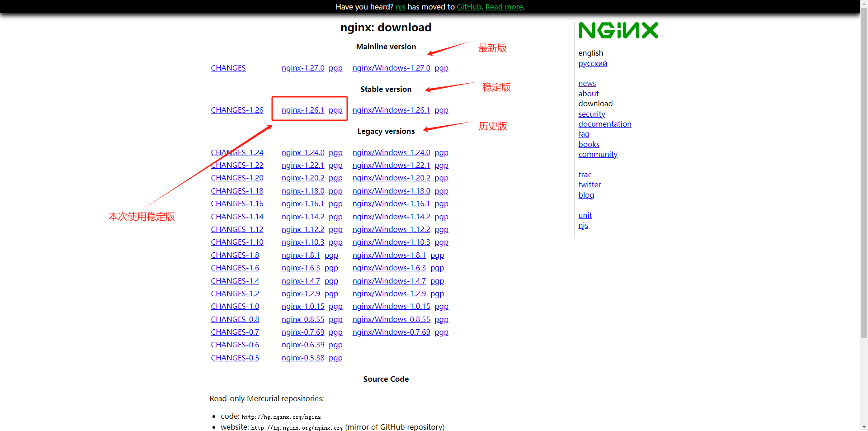Download nginx/Windows-1.8.1
Image resolution: width=868 pixels, height=431 pixels.
(x=389, y=255)
